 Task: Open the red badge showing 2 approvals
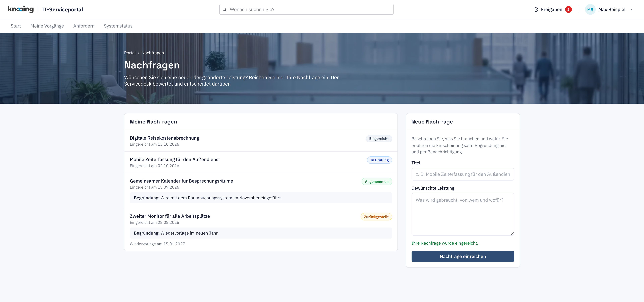click(x=569, y=10)
